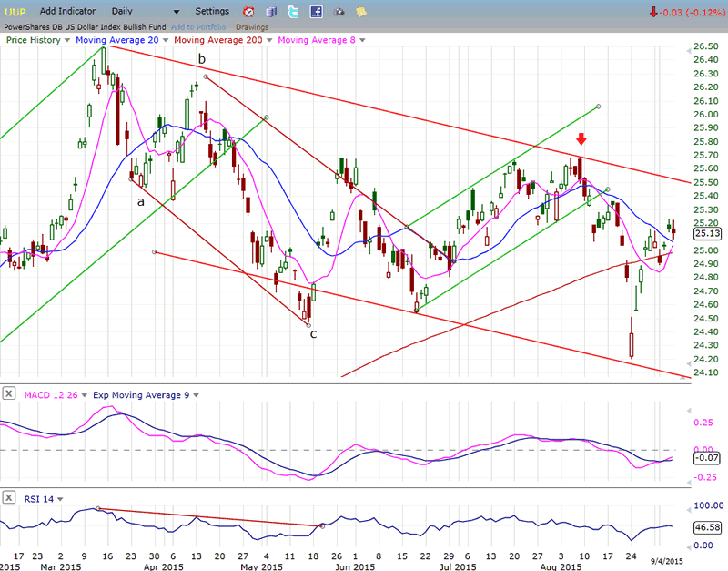Take a chart snapshot with the camera icon
The width and height of the screenshot is (728, 571).
point(339,12)
